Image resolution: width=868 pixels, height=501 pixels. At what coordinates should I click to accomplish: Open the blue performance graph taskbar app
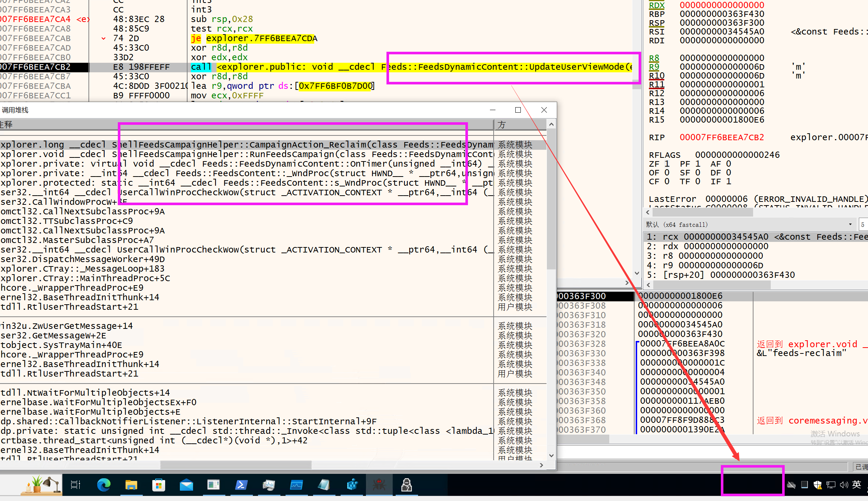296,485
